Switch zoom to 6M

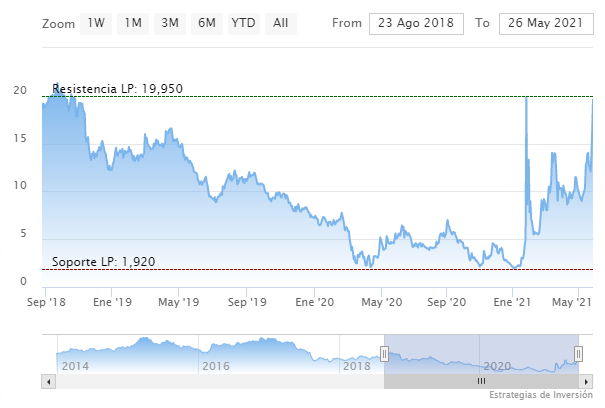(x=206, y=22)
